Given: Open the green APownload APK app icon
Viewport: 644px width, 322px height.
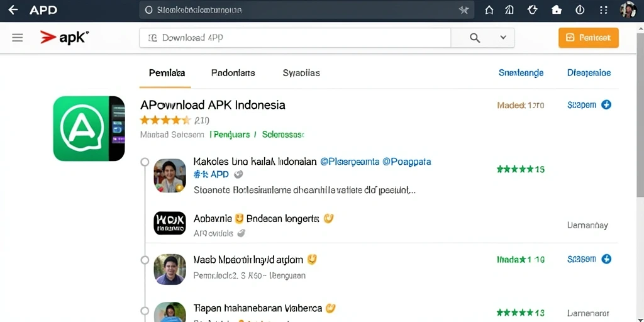Looking at the screenshot, I should [x=89, y=128].
